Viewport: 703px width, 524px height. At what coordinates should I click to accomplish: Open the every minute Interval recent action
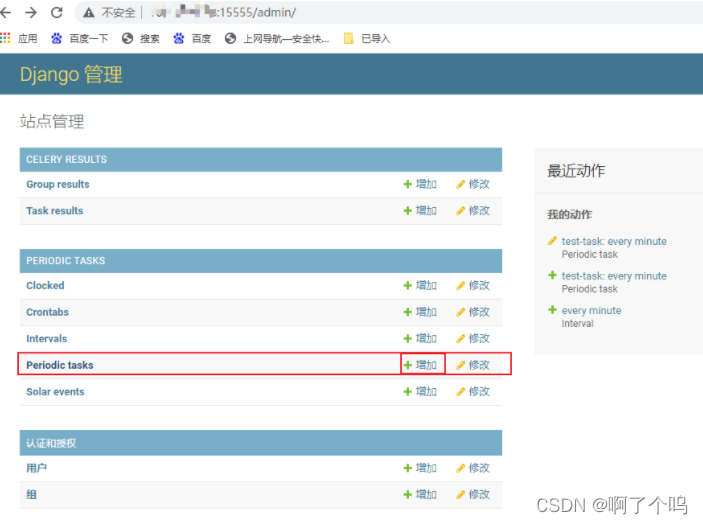(591, 311)
